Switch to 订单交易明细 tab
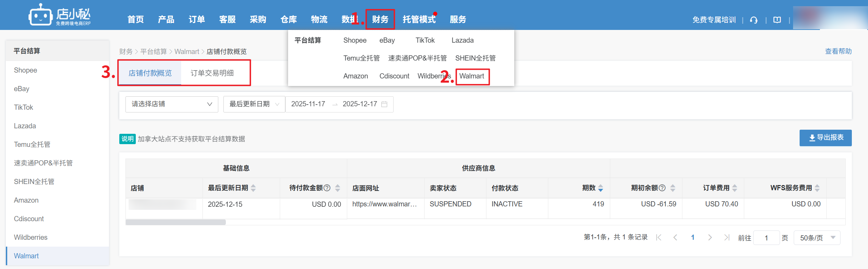Screen dimensions: 868x269 [212, 73]
